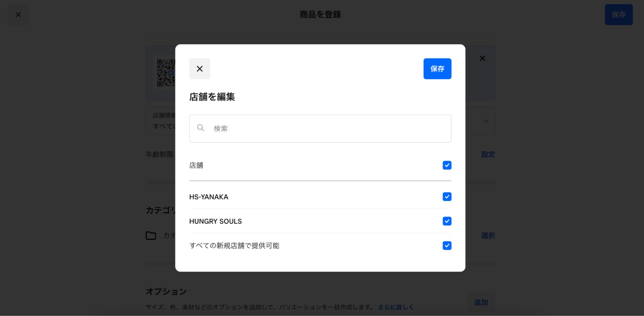This screenshot has width=644, height=316.
Task: Click the search magnifying glass icon
Action: (x=200, y=128)
